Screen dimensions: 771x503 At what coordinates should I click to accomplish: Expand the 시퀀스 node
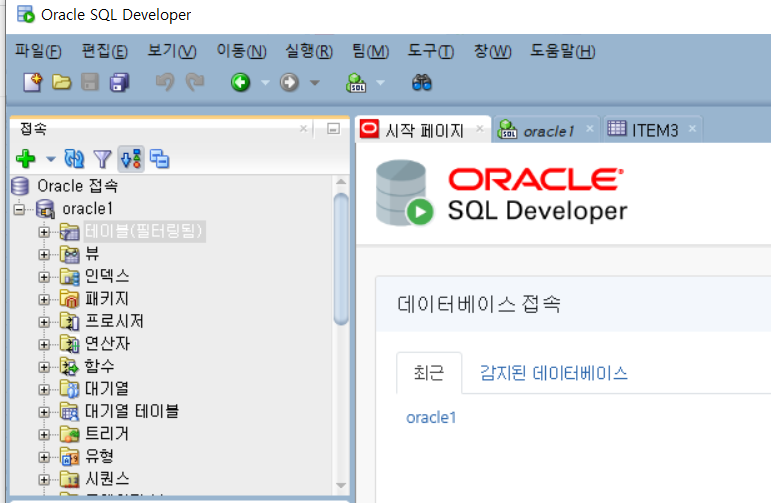coord(44,479)
